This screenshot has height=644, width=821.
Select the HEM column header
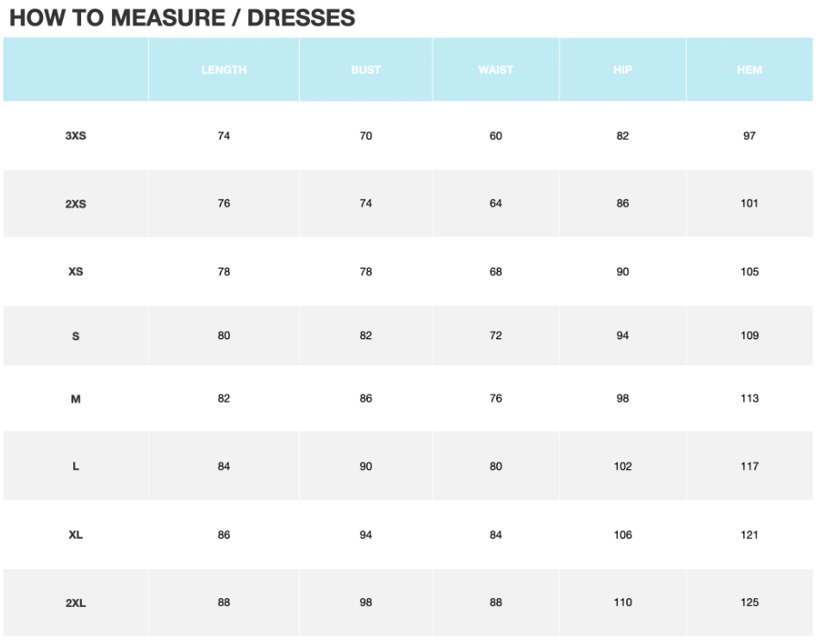[x=749, y=70]
